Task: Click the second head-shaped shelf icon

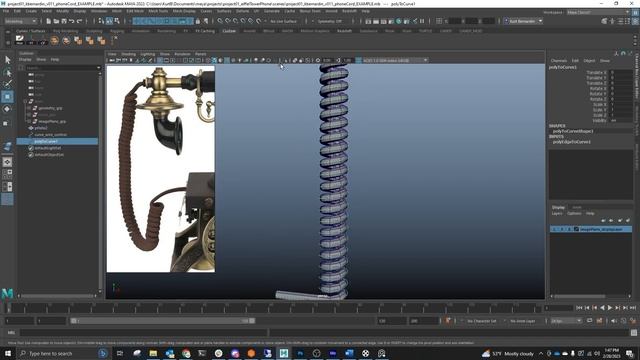Action: pyautogui.click(x=66, y=40)
